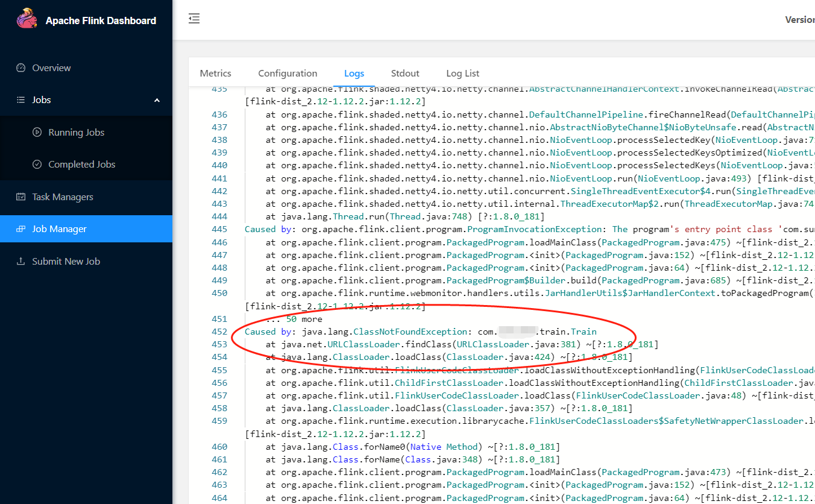Click the Jobs list icon
Screen dimensions: 815x504
click(x=21, y=100)
